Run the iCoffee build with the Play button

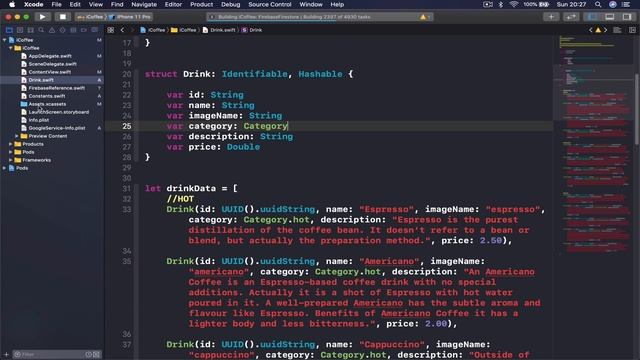coord(42,17)
